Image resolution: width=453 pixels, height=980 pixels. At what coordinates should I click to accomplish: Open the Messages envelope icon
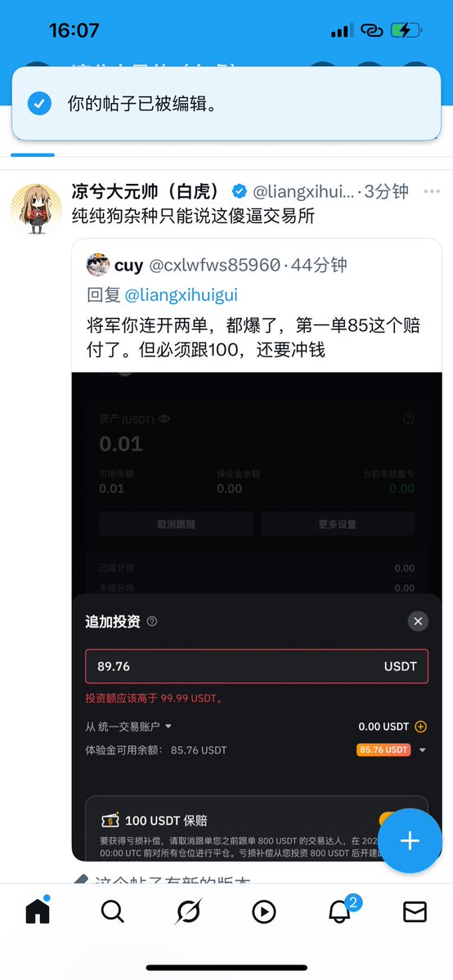(x=415, y=912)
